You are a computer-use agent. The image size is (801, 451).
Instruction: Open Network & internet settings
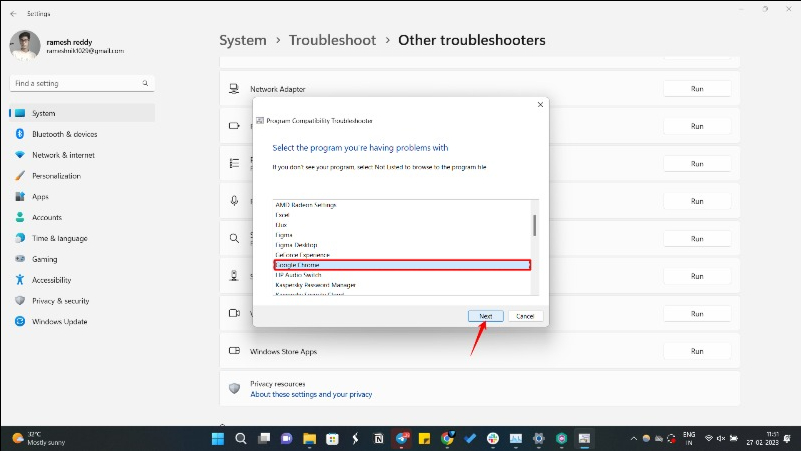click(63, 155)
